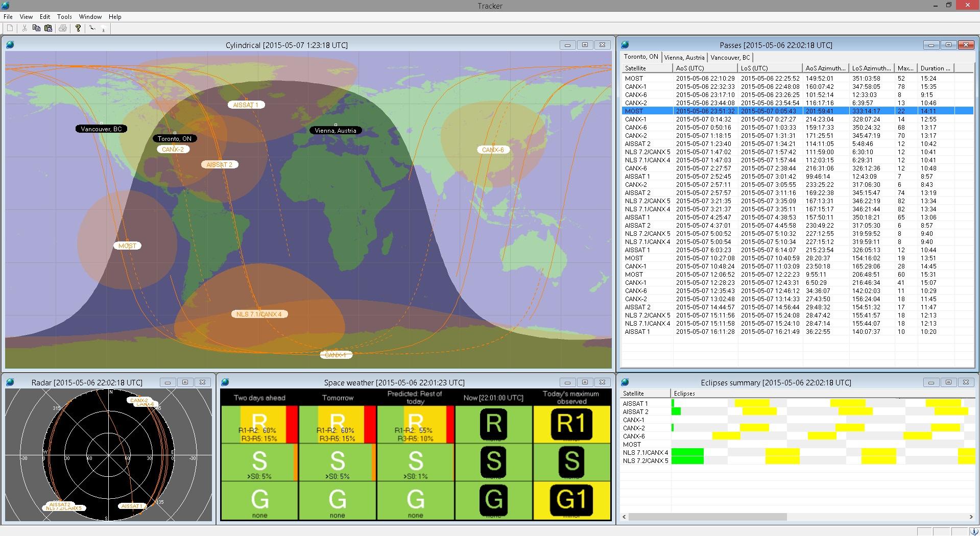Click the globe icon of the Space weather window
The width and height of the screenshot is (980, 536).
click(225, 382)
